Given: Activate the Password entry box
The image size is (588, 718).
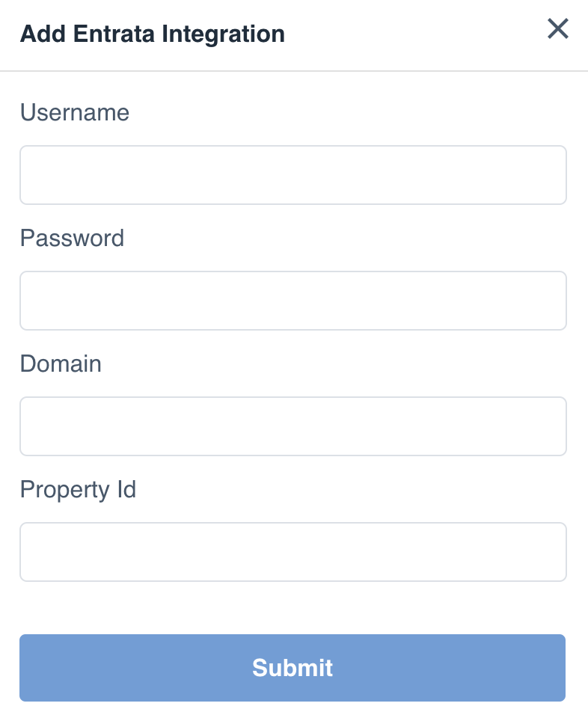Looking at the screenshot, I should [x=293, y=300].
